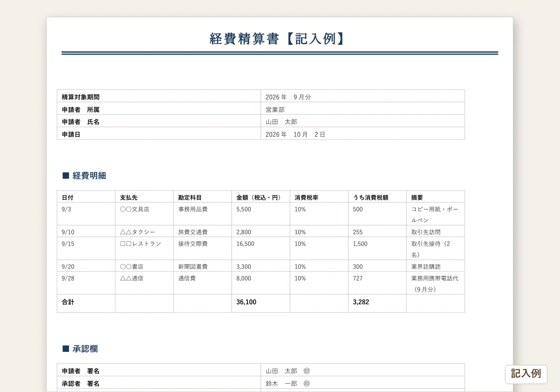Click the remark 取引先訪問
The image size is (560, 392).
426,232
